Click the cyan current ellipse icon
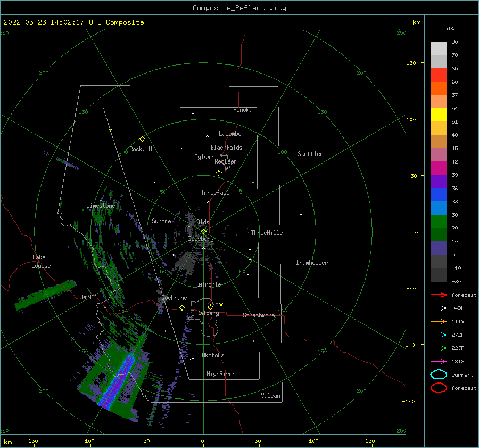 439,374
